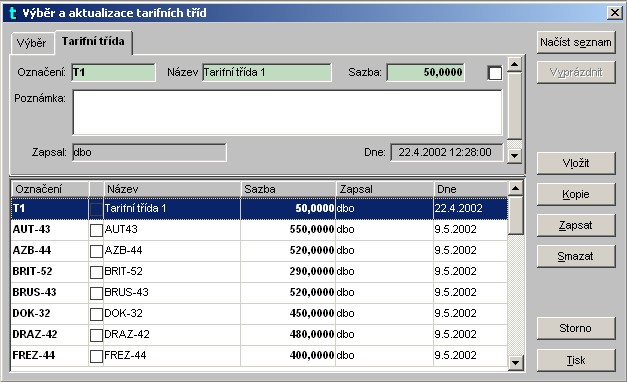This screenshot has width=627, height=382.
Task: Tick the FREZ-44 row checkbox
Action: tap(96, 356)
